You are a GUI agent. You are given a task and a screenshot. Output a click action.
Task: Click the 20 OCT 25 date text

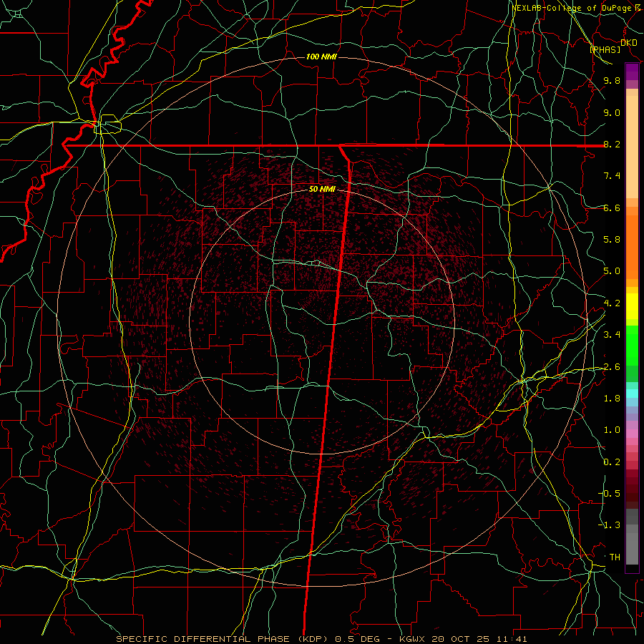[x=459, y=639]
